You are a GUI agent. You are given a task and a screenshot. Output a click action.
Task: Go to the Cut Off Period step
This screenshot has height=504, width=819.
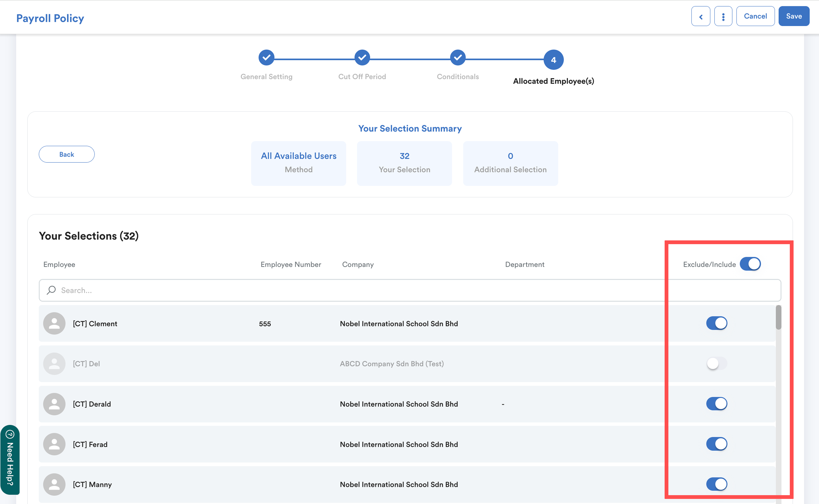(x=362, y=58)
